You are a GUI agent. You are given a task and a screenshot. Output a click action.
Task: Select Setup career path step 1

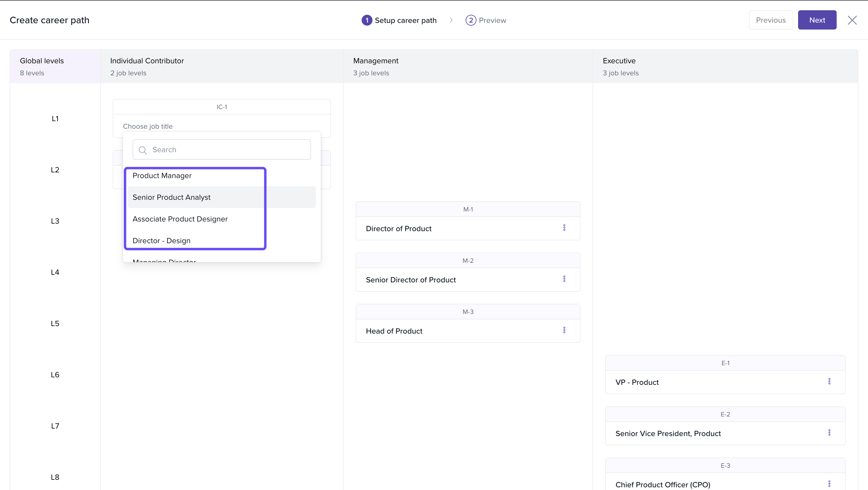(399, 20)
